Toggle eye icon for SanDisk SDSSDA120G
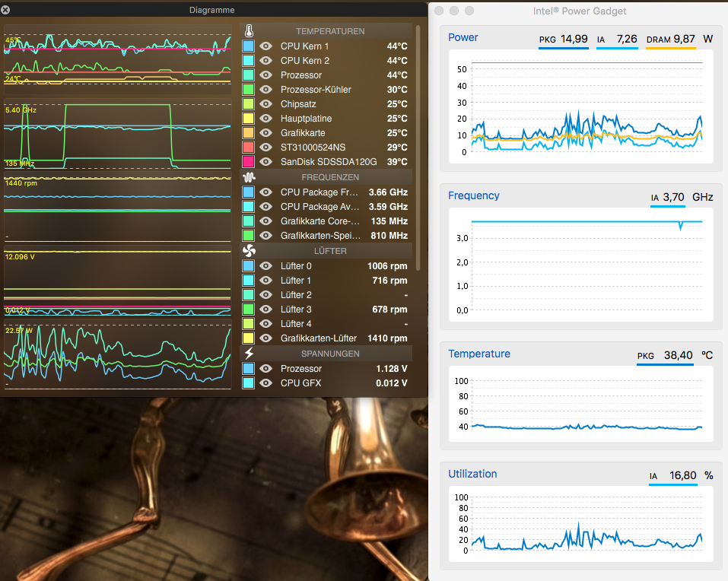The width and height of the screenshot is (728, 581). point(266,162)
